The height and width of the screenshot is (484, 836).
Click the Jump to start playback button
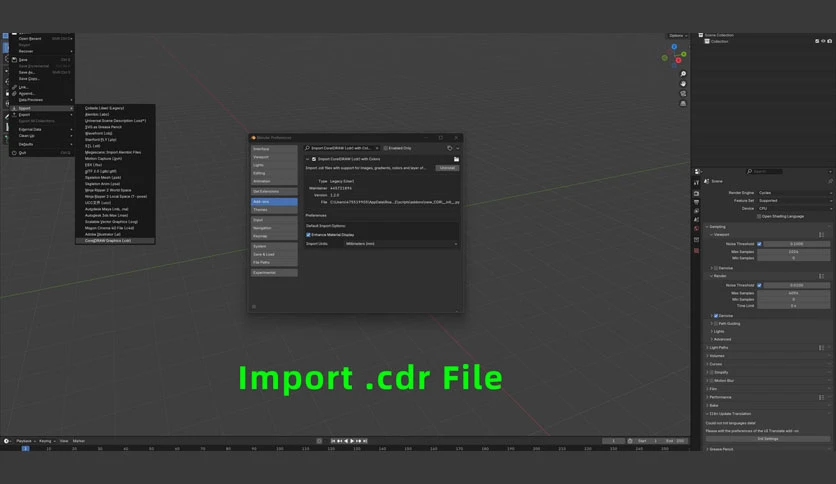(333, 441)
